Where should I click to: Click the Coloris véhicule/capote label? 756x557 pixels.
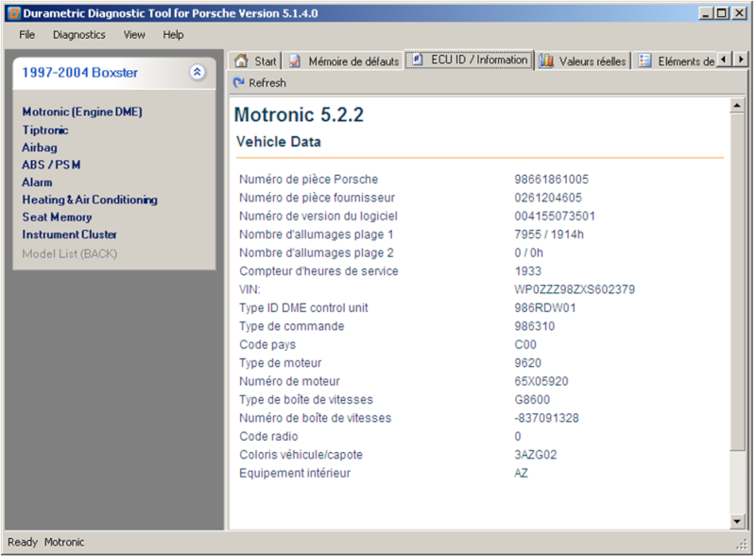[301, 455]
